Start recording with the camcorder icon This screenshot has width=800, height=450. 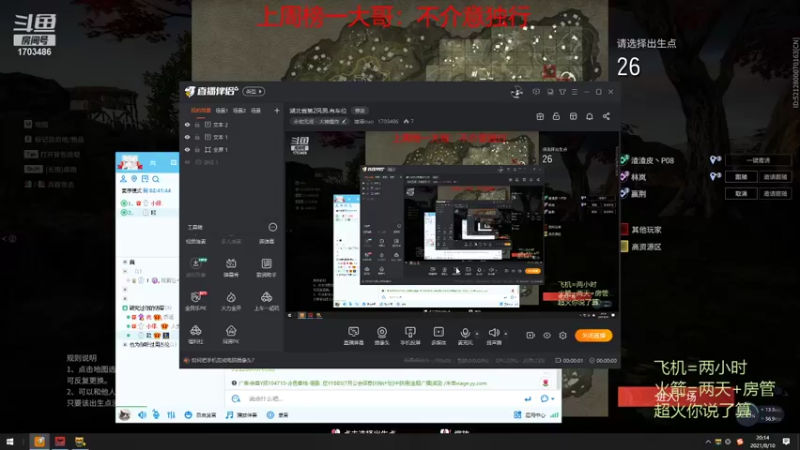[531, 335]
